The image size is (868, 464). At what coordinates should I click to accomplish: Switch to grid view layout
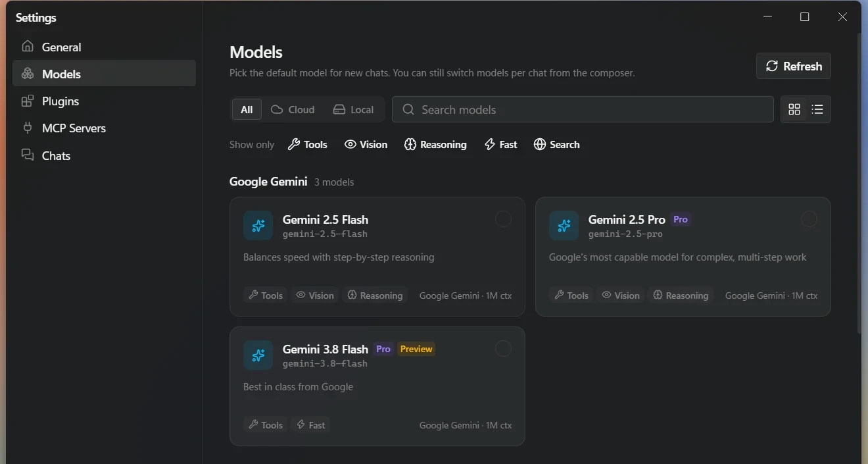point(794,109)
